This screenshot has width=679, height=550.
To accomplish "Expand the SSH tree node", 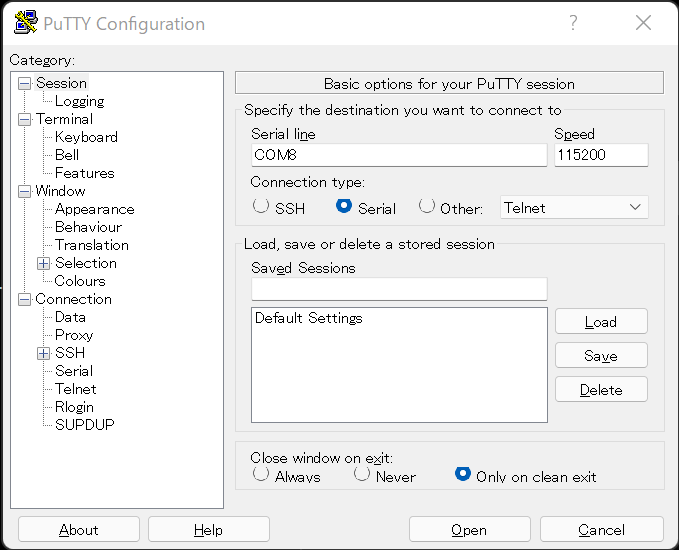I will tap(43, 353).
